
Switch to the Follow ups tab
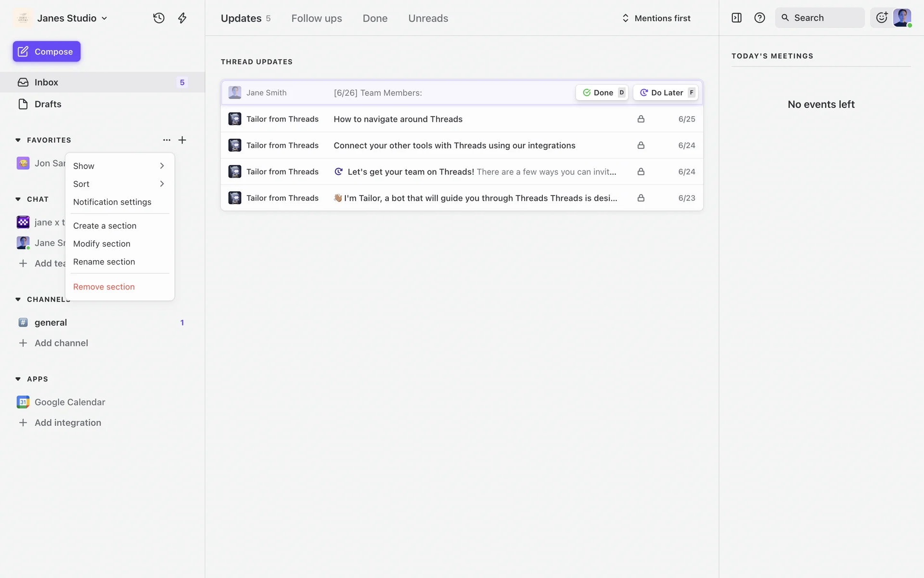316,18
